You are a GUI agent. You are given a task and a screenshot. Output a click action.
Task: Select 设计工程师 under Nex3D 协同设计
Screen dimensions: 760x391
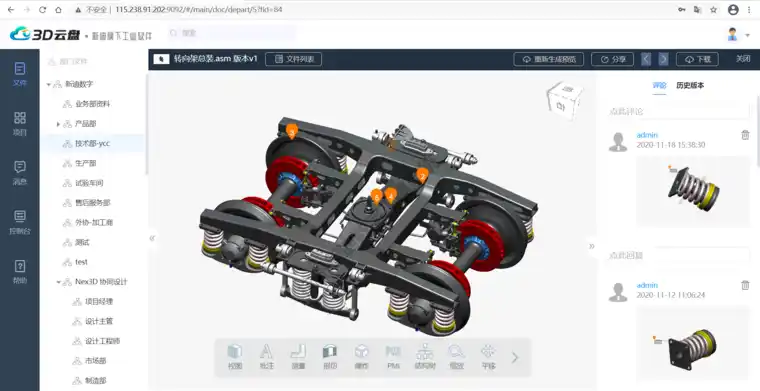tap(103, 341)
